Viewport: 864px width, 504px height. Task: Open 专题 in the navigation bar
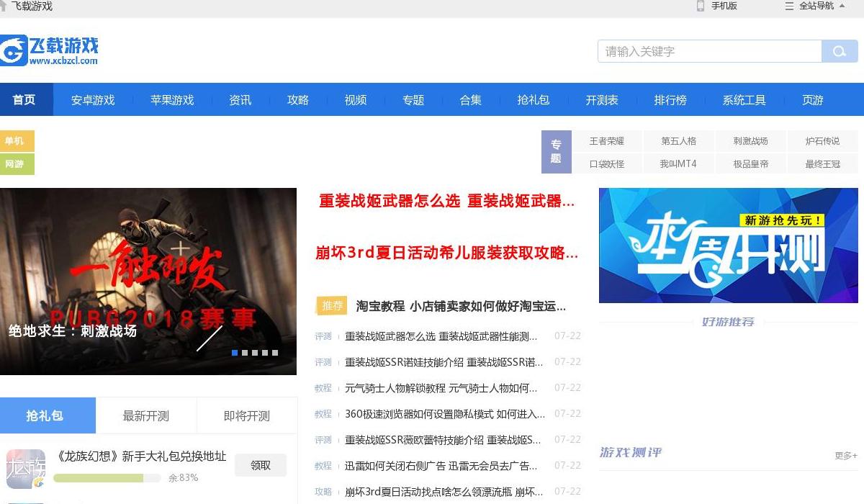click(x=413, y=100)
